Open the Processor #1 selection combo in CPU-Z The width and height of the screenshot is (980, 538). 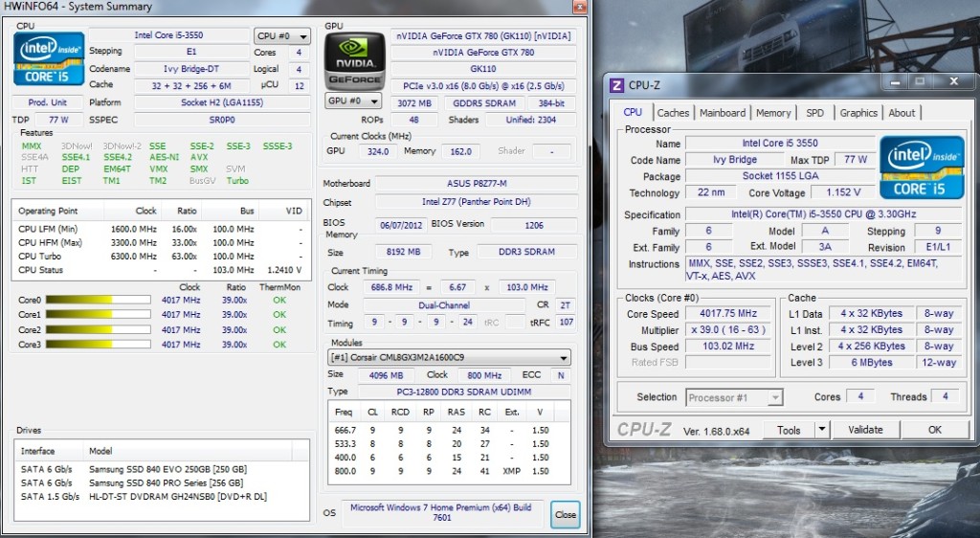click(x=734, y=397)
